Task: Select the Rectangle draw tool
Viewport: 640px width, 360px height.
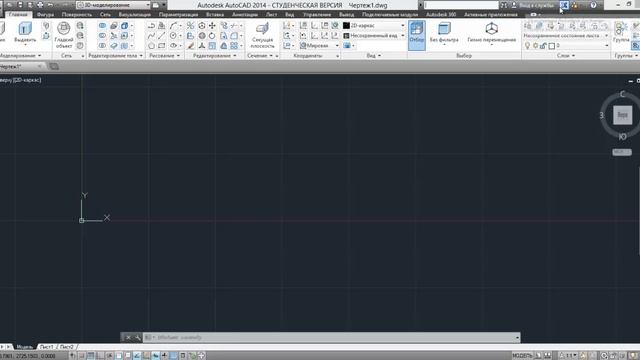Action: tap(162, 45)
